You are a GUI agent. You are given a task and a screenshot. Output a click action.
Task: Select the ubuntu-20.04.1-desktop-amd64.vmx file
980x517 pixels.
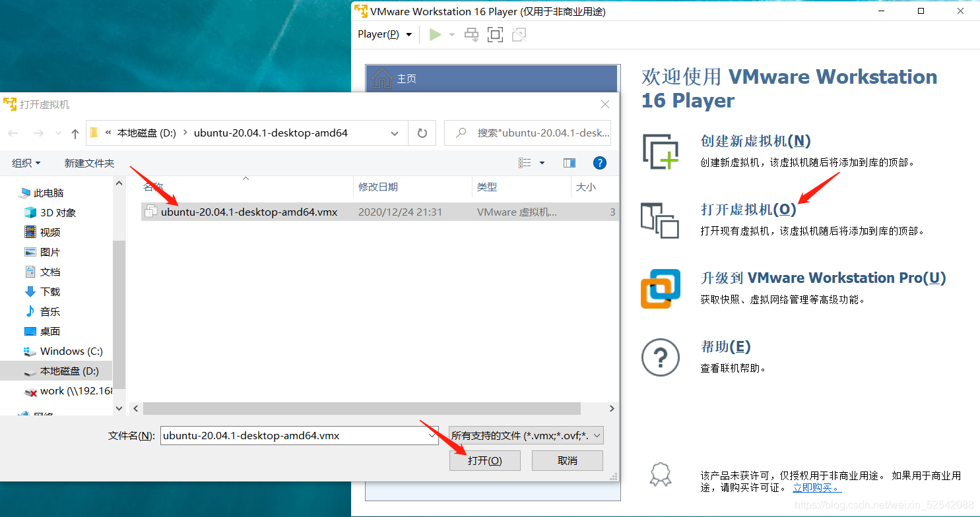[379, 212]
